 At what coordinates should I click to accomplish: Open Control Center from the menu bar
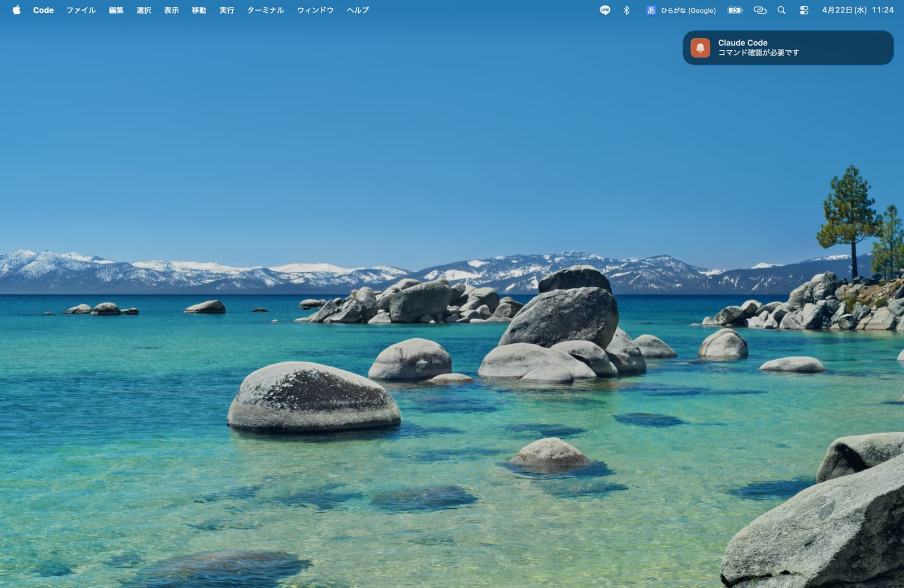pos(803,10)
